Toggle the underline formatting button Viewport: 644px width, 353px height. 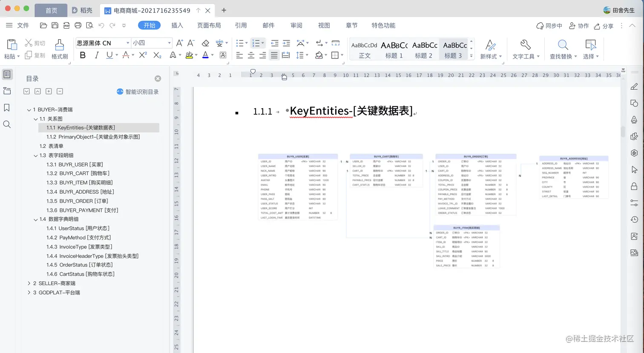click(x=109, y=55)
